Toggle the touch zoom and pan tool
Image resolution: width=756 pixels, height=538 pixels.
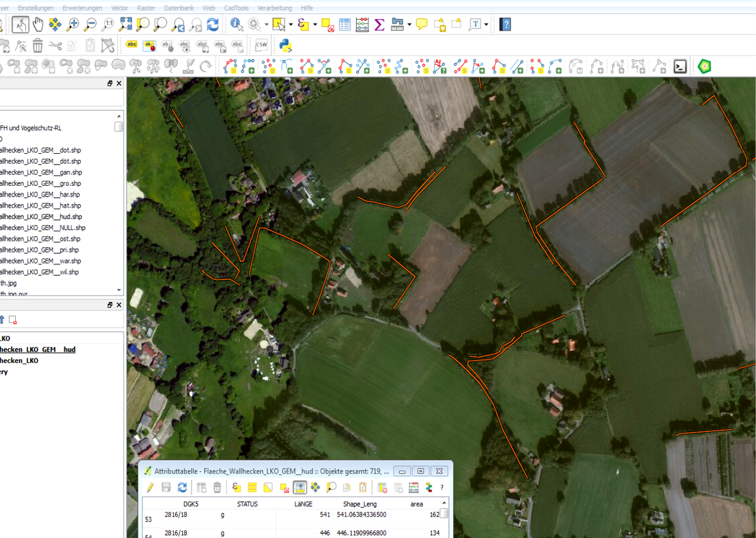20,25
